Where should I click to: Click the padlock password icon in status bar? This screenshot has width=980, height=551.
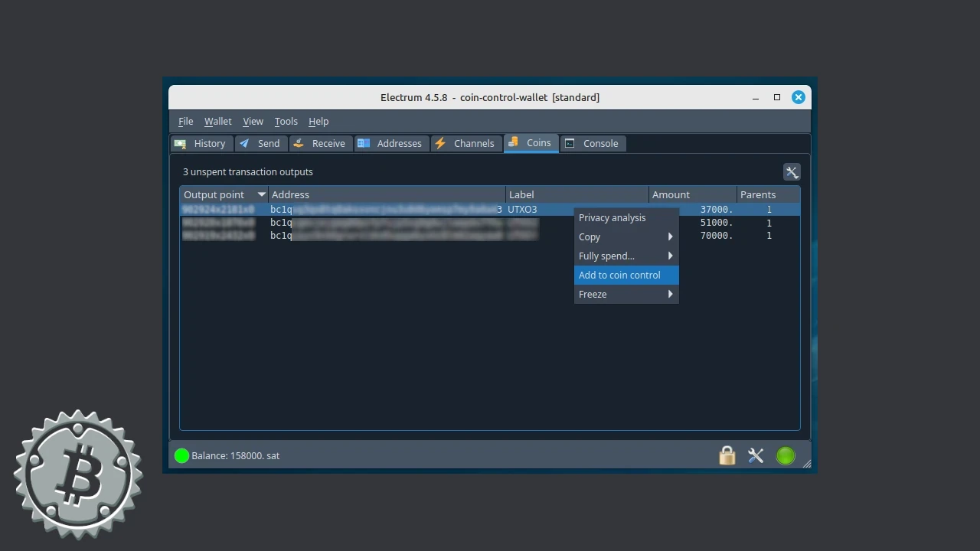(727, 455)
